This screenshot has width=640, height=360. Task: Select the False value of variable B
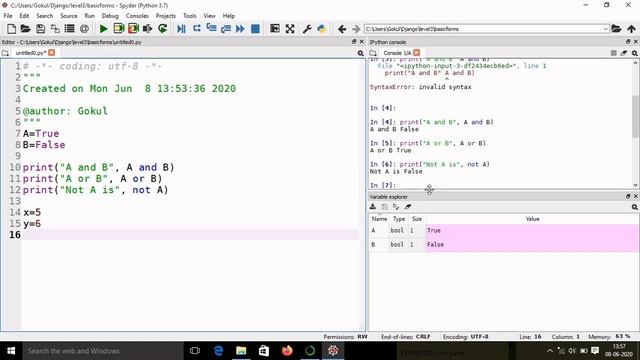point(532,245)
